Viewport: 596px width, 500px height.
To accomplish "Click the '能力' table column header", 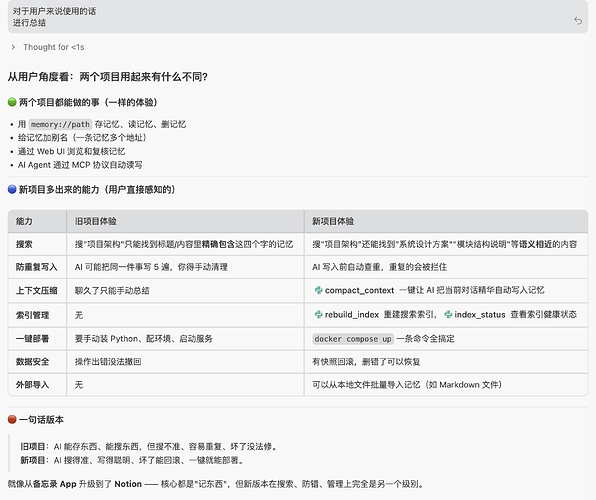I will pyautogui.click(x=24, y=221).
